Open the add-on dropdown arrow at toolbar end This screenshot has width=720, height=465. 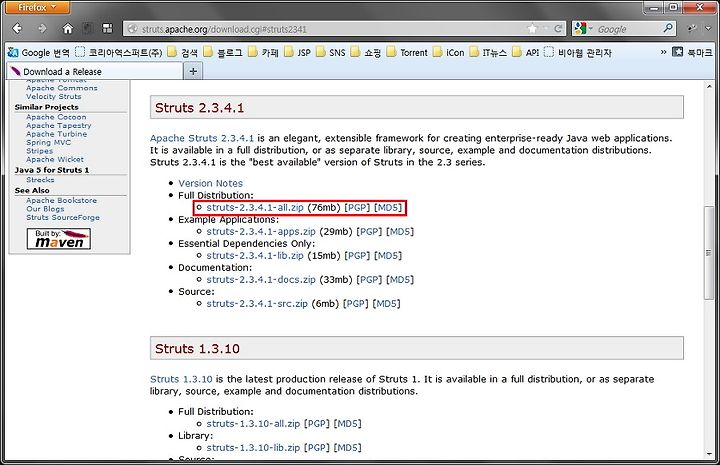[x=708, y=28]
